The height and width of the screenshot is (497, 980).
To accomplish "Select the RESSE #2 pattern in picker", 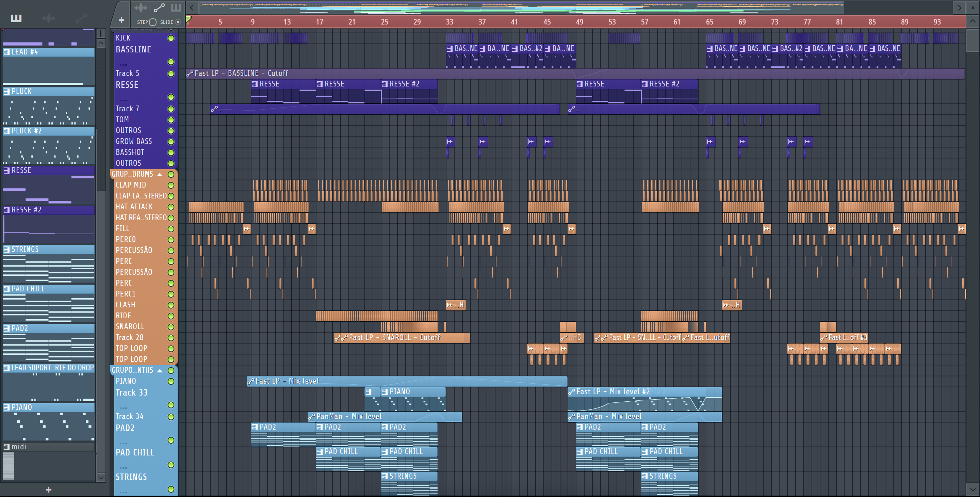I will (49, 225).
